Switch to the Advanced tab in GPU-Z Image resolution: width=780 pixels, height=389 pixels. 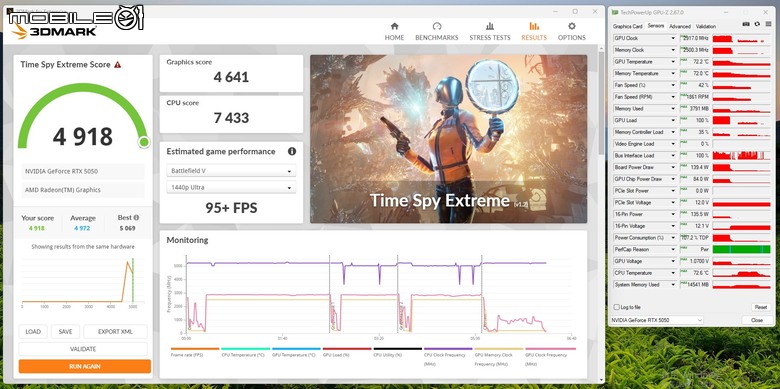680,26
